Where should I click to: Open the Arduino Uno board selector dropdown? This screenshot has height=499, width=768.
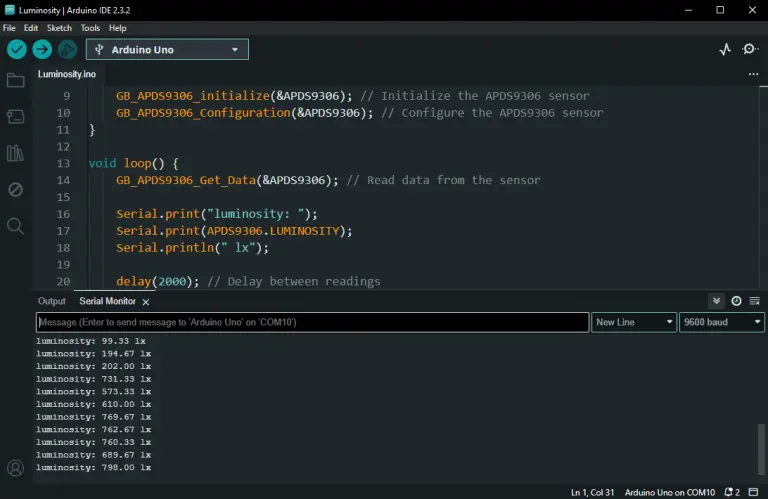tap(167, 49)
